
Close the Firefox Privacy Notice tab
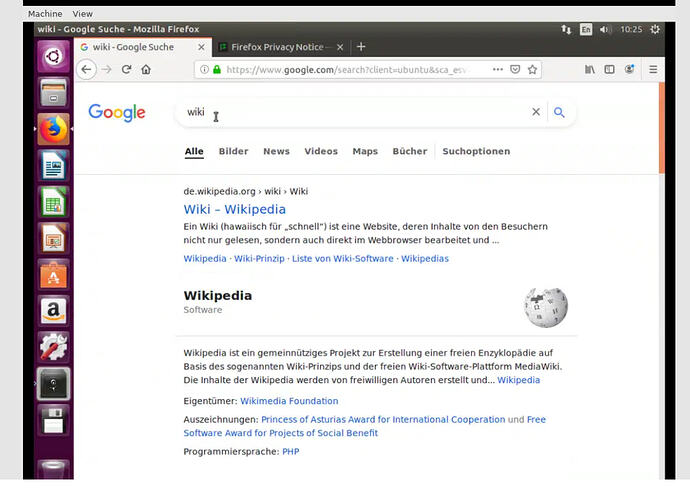(340, 47)
